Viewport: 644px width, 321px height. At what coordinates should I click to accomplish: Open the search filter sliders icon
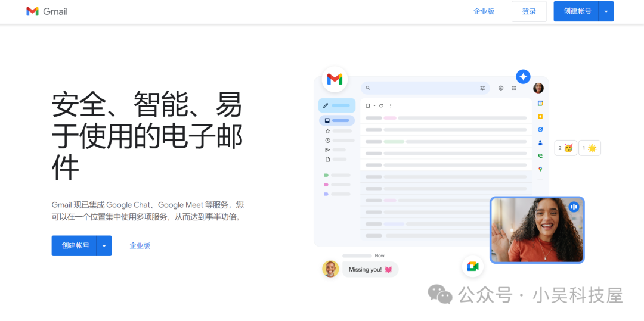click(x=482, y=88)
